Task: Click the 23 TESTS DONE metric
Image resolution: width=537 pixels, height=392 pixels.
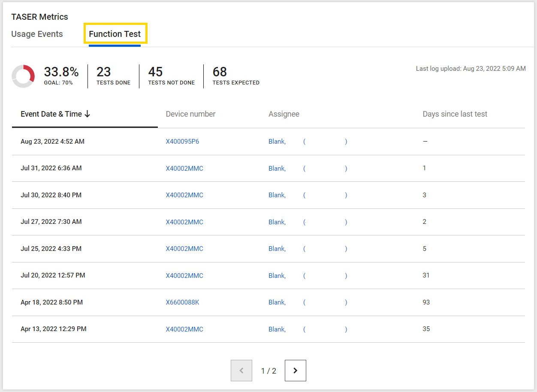Action: coord(113,76)
